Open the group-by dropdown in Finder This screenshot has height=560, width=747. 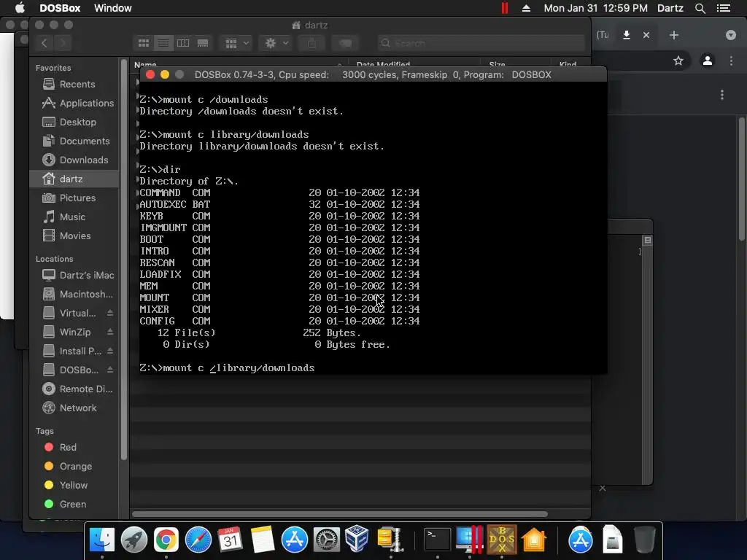pyautogui.click(x=236, y=43)
